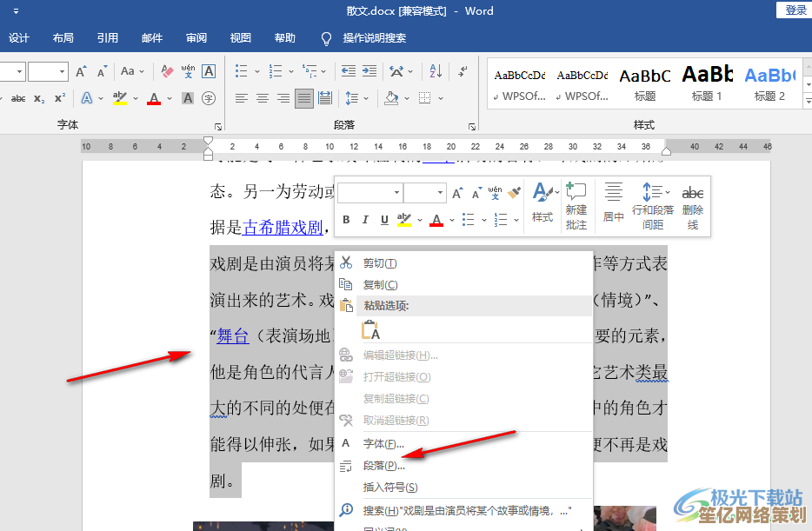This screenshot has height=531, width=812.
Task: Click the borders icon in ribbon
Action: tap(424, 98)
